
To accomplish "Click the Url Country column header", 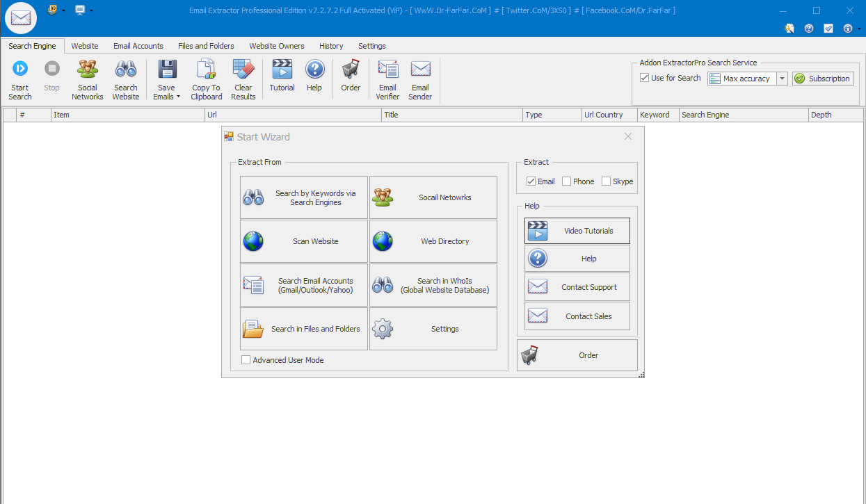I will click(609, 115).
